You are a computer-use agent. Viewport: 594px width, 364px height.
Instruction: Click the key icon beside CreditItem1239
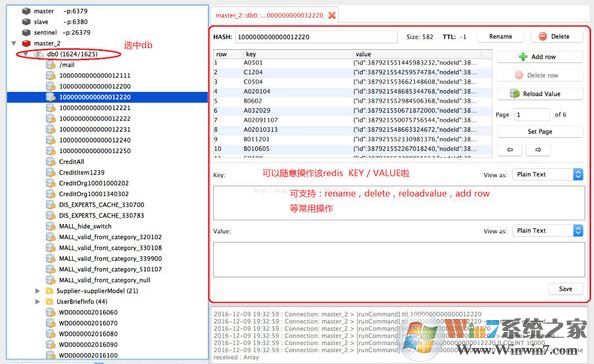[x=51, y=172]
